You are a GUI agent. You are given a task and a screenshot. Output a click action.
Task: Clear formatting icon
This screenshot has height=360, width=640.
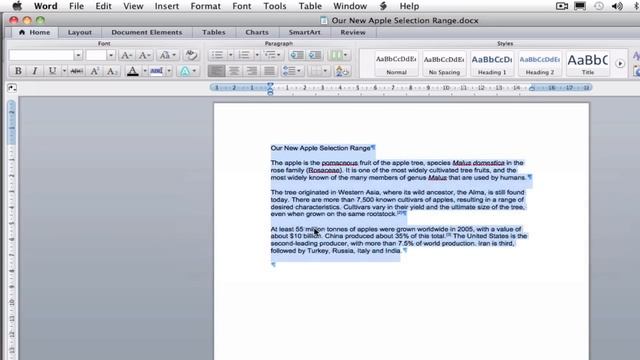pyautogui.click(x=190, y=55)
